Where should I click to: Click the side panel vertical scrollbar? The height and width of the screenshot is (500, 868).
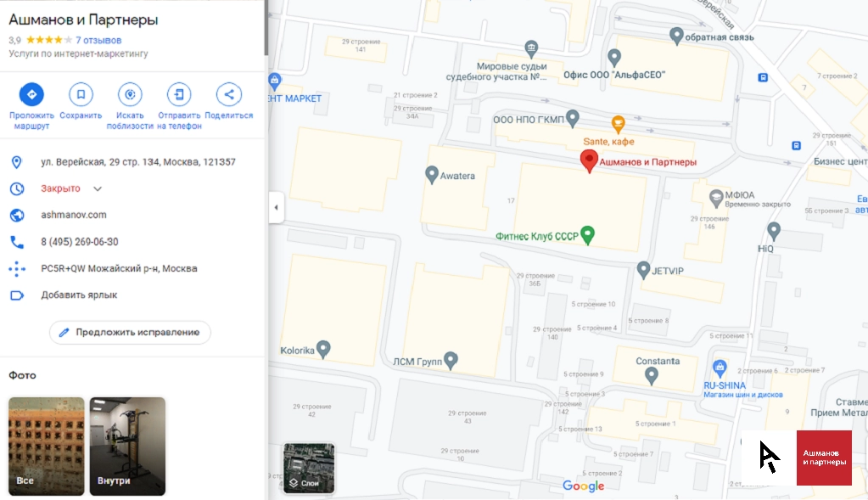[x=266, y=28]
